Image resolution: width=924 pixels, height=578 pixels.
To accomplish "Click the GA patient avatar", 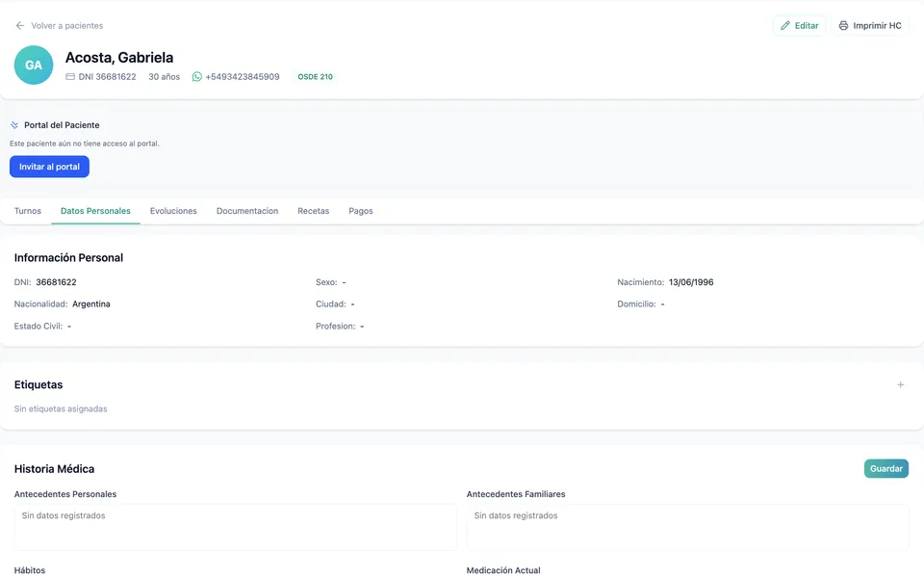I will 34,65.
